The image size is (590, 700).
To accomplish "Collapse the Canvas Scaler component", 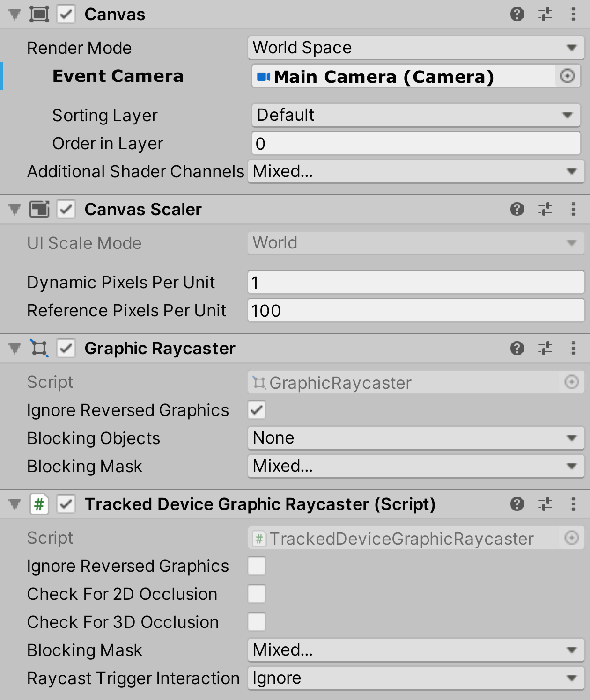I will pos(14,210).
